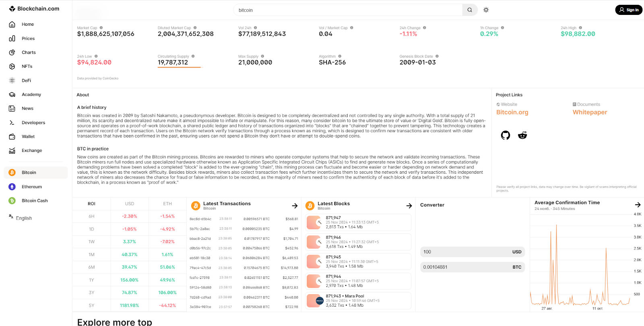The height and width of the screenshot is (326, 644).
Task: Click the Blockchain.com logo
Action: pos(34,8)
